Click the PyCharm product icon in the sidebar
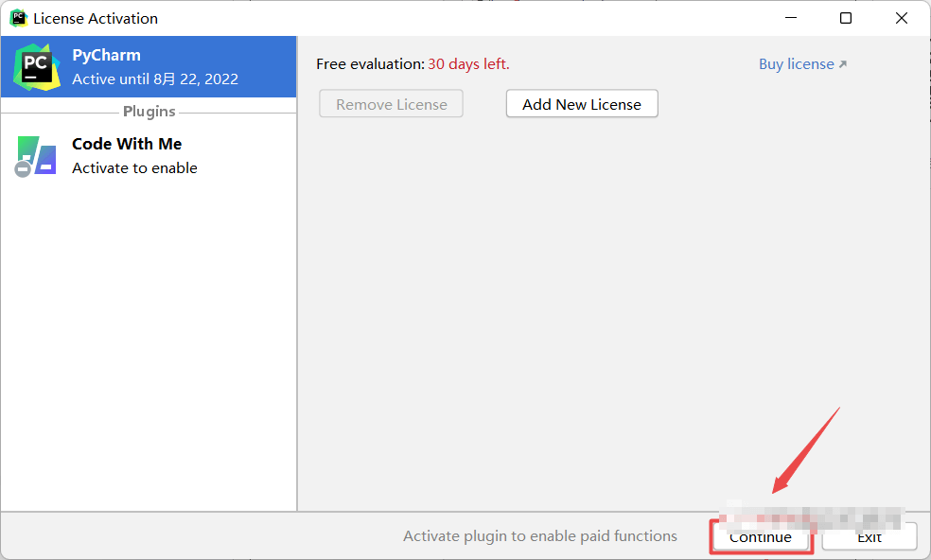The width and height of the screenshot is (931, 560). click(36, 66)
